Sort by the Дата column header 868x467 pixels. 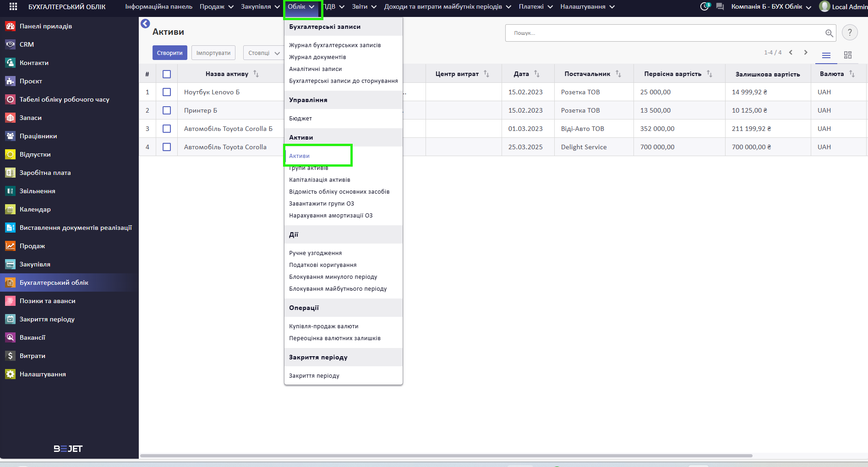click(527, 74)
